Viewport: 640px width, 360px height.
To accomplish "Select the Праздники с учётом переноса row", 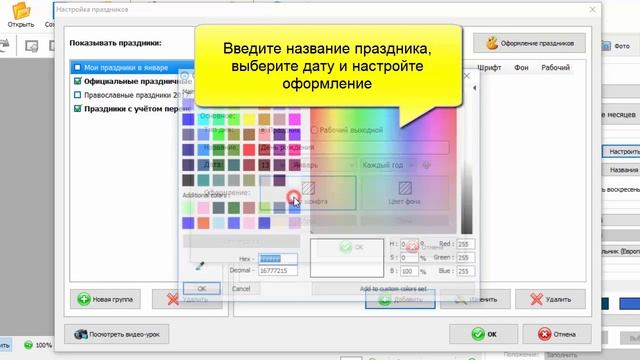I will [133, 109].
